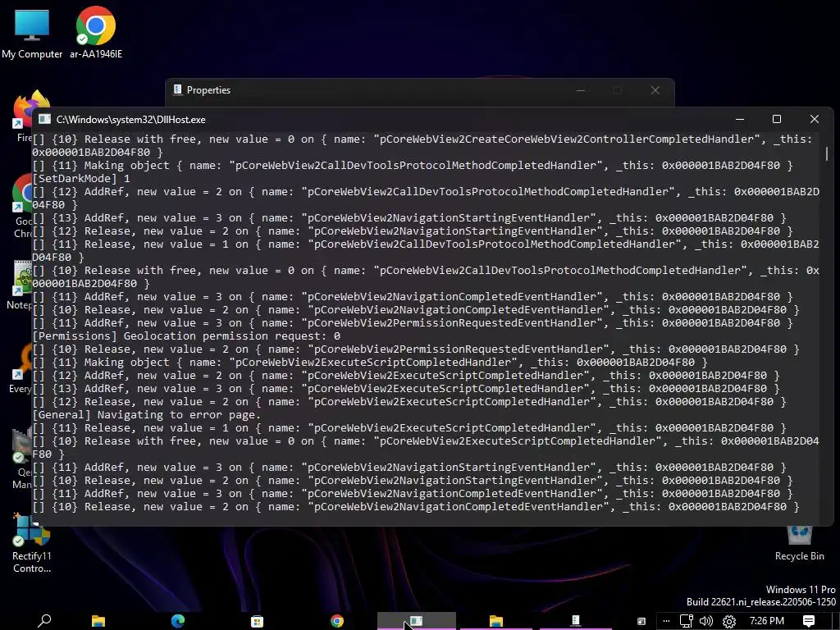Open taskbar Search magnifier
Image resolution: width=840 pixels, height=630 pixels.
[44, 621]
